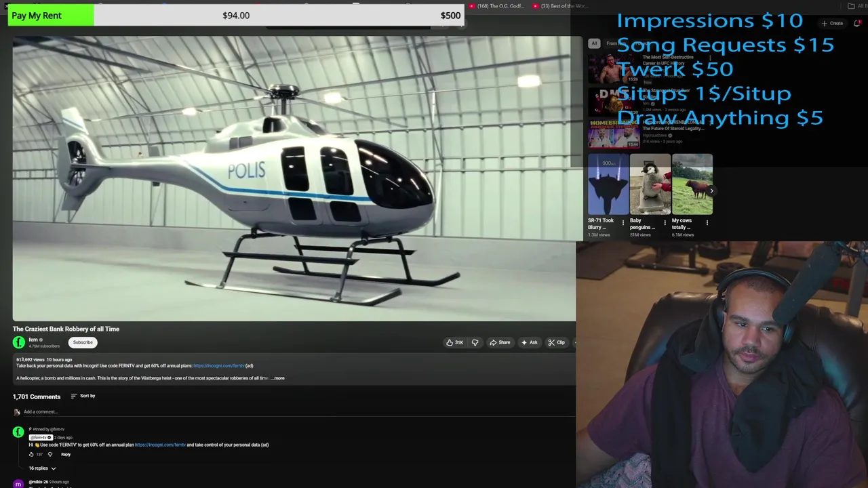Open the Create button in YouTube header
The image size is (868, 488).
(x=832, y=23)
